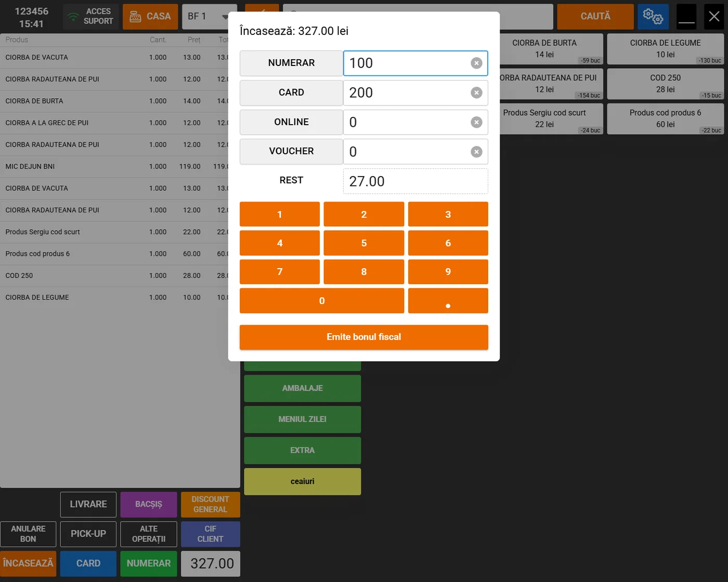Select the VOUCHER payment method
728x582 pixels.
pos(291,151)
